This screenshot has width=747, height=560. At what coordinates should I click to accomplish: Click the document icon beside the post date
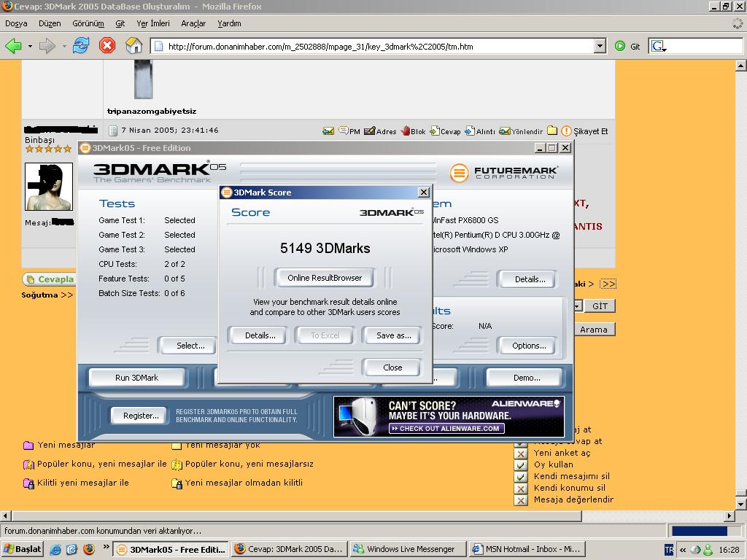tap(113, 131)
